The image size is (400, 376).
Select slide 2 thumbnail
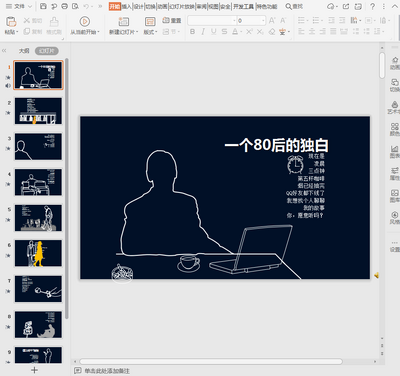pyautogui.click(x=38, y=111)
